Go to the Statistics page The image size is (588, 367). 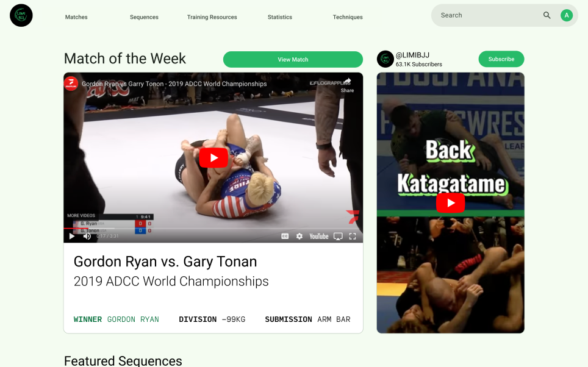pyautogui.click(x=280, y=17)
